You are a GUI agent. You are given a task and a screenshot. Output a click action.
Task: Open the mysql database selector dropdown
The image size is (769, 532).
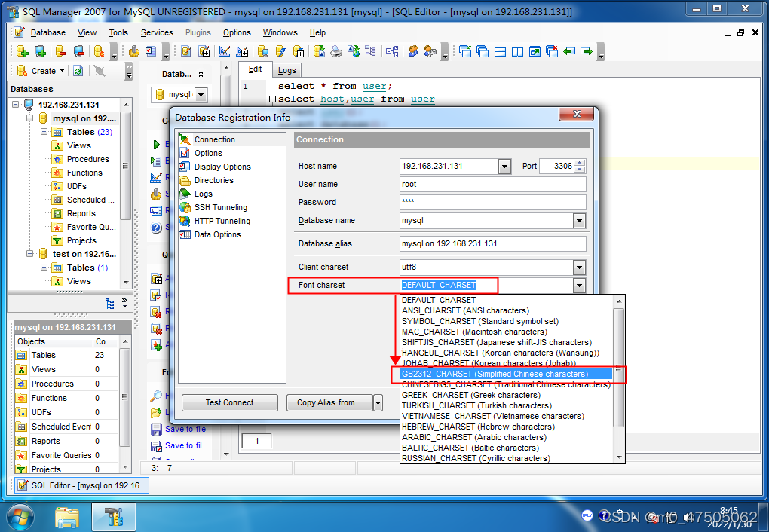pos(201,95)
